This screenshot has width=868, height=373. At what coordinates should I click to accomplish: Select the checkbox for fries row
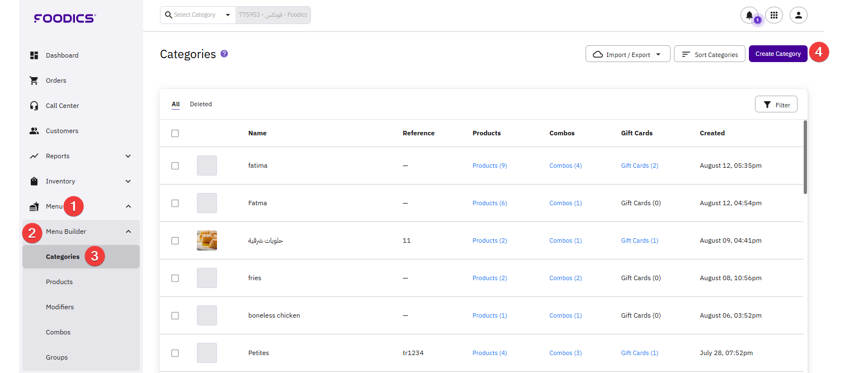(x=175, y=278)
